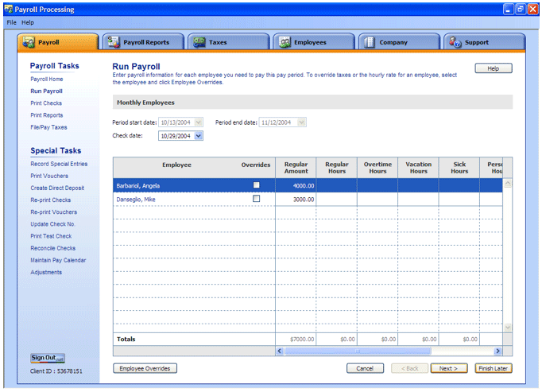Click the Employee Overrides button
The height and width of the screenshot is (392, 542).
tap(145, 369)
